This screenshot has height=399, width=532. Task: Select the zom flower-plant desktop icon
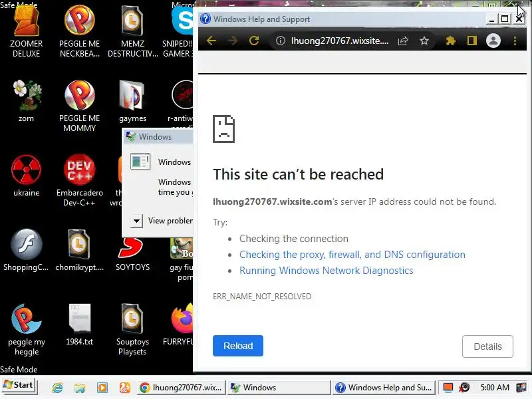pyautogui.click(x=26, y=101)
